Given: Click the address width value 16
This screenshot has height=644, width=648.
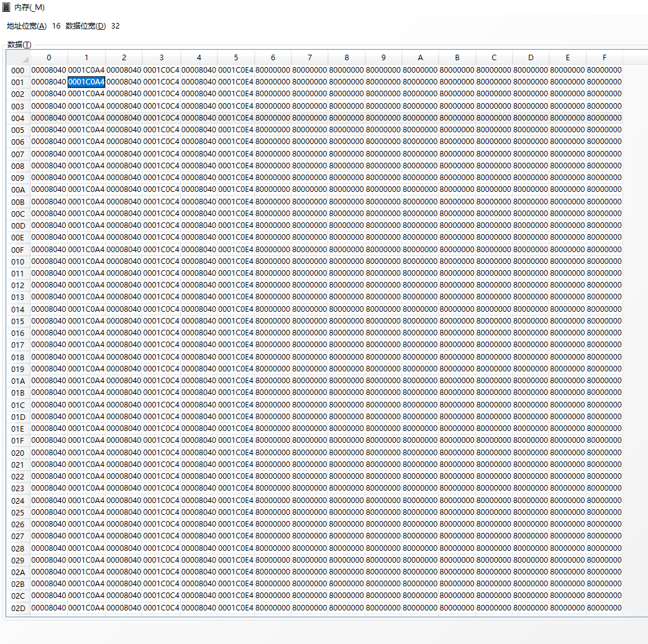Looking at the screenshot, I should click(x=56, y=26).
